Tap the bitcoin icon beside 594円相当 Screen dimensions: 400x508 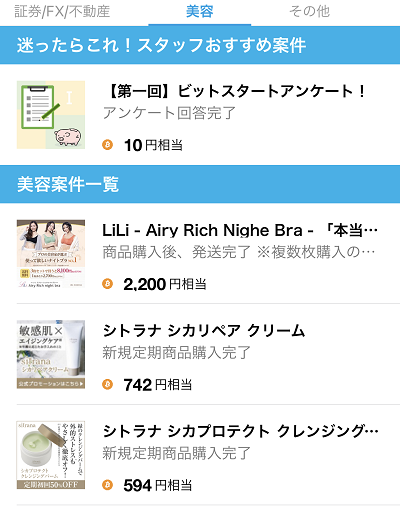click(x=107, y=485)
